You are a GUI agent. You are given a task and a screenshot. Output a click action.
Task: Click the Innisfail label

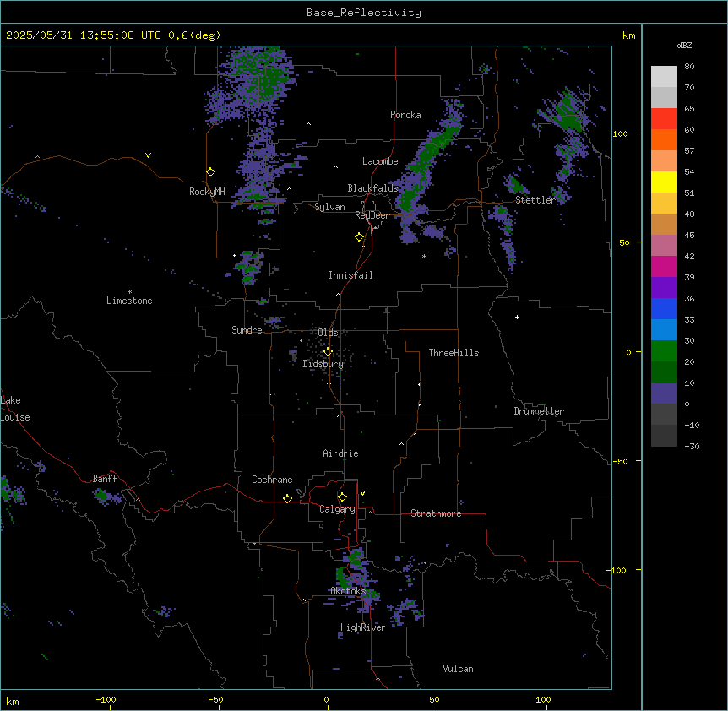(350, 275)
